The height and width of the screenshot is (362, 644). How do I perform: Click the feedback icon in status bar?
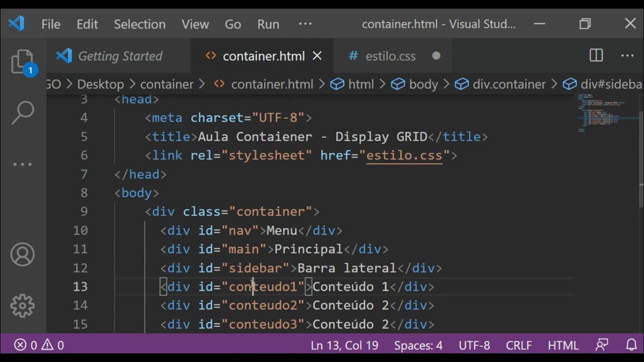602,345
